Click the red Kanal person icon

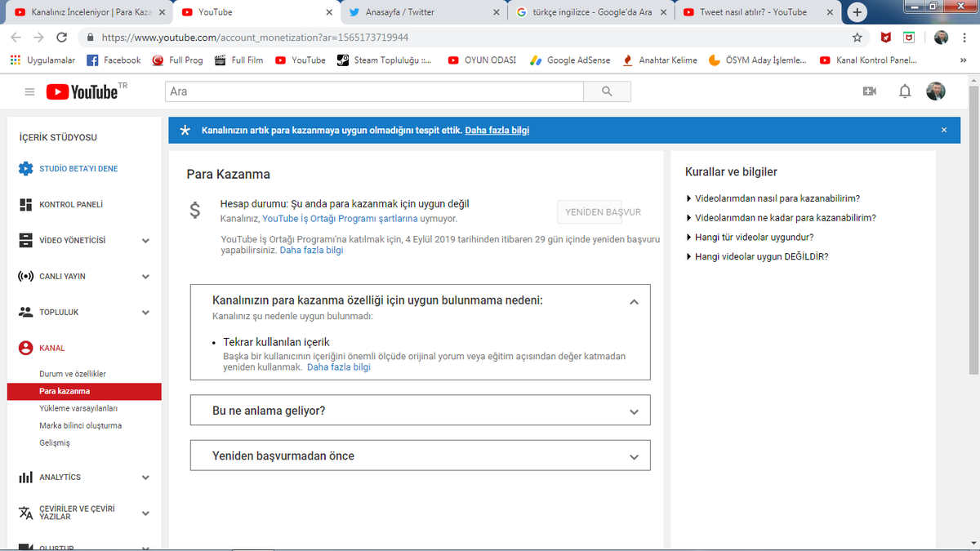pos(25,348)
